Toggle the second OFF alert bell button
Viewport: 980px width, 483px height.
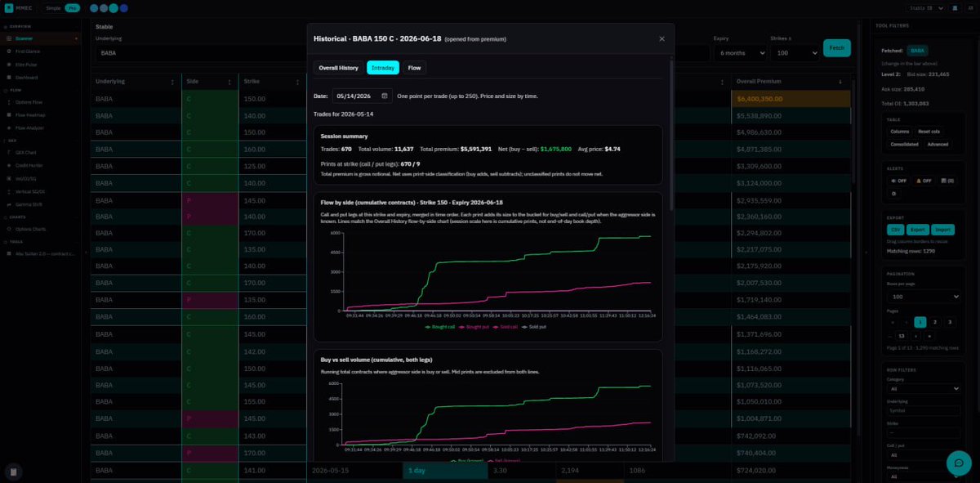tap(922, 180)
